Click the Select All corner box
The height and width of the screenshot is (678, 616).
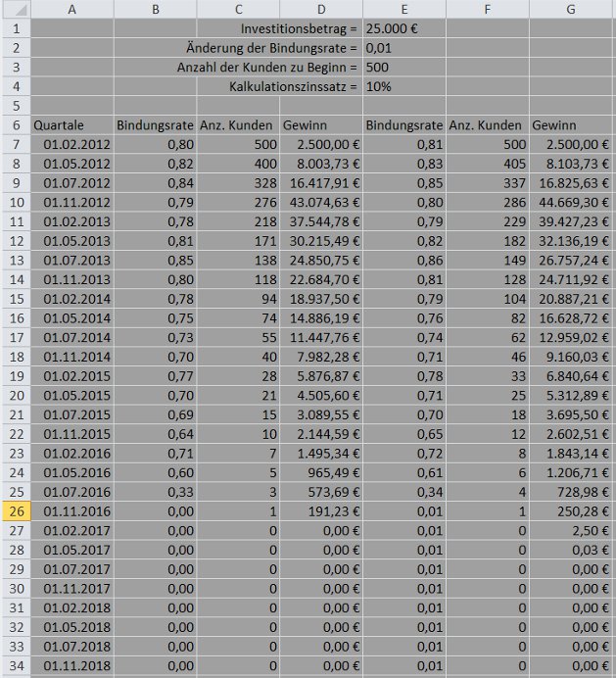click(15, 9)
